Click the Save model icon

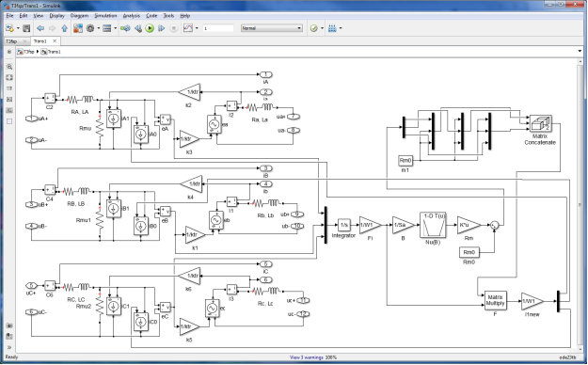(26, 28)
